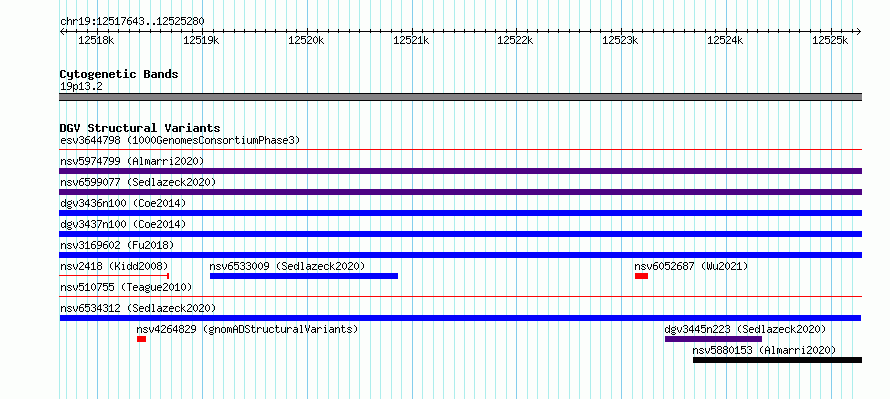The width and height of the screenshot is (890, 399).
Task: Click the nsv510755 thin red line
Action: pos(460,296)
